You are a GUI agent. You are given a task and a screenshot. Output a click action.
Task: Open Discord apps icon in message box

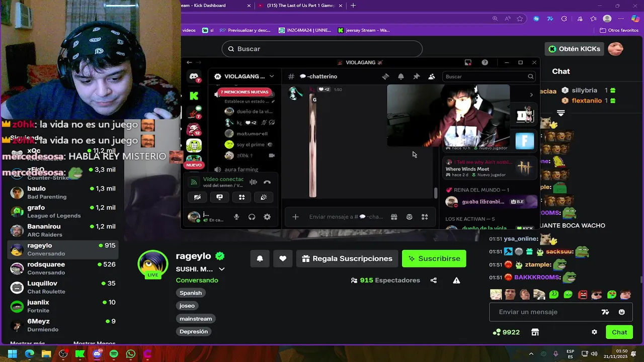pos(425,217)
